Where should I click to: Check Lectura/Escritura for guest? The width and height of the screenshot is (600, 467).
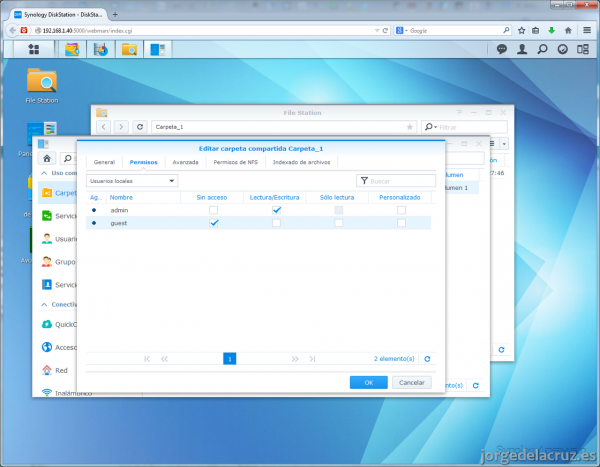pos(276,223)
